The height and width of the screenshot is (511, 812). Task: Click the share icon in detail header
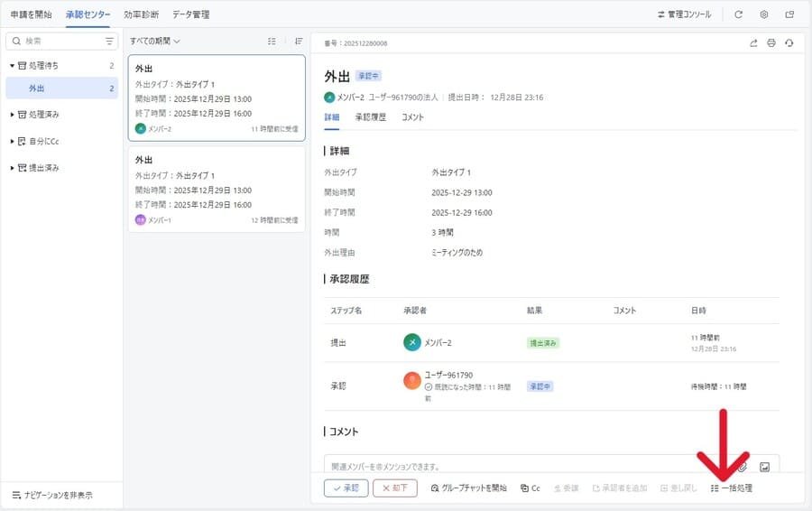753,43
